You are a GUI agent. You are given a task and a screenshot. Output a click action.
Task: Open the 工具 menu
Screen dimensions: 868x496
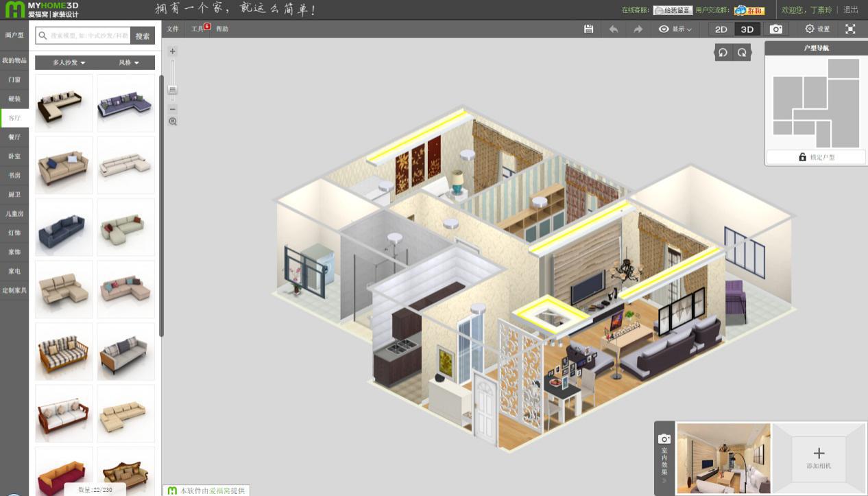tap(197, 29)
